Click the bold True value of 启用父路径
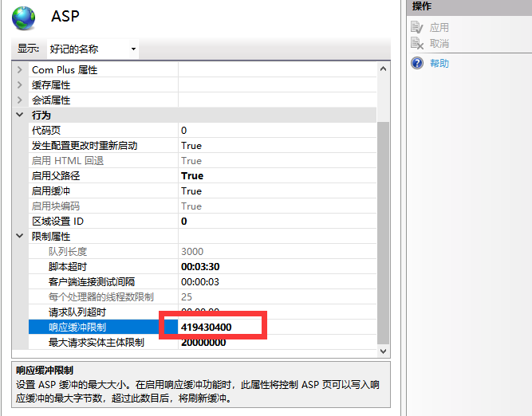 point(192,175)
